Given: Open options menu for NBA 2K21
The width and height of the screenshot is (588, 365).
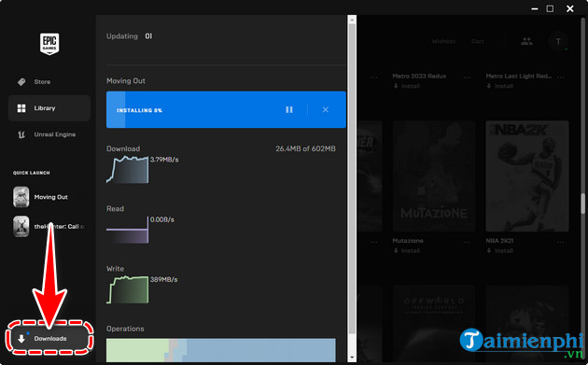Looking at the screenshot, I should pos(561,242).
